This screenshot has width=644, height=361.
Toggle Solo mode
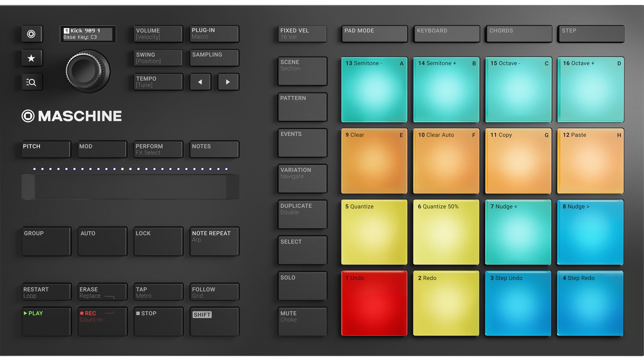click(x=302, y=286)
